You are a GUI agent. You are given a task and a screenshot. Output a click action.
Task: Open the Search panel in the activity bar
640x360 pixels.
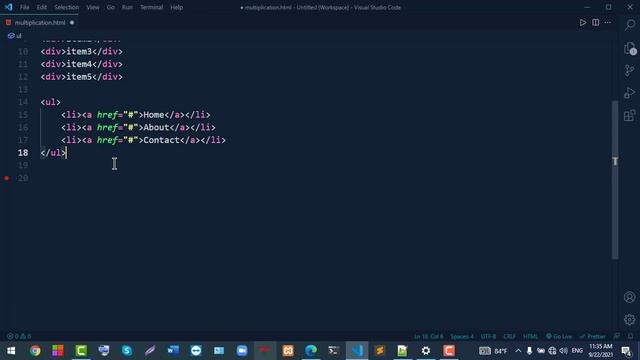pyautogui.click(x=629, y=25)
